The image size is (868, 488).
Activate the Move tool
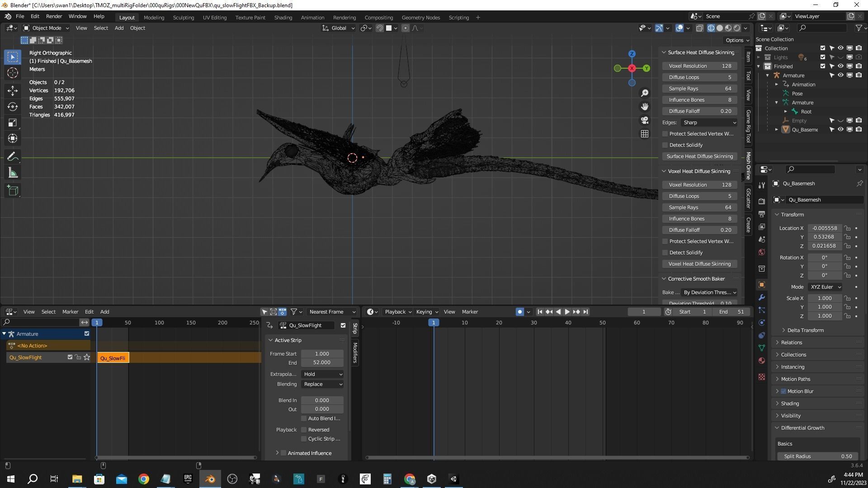[x=13, y=91]
